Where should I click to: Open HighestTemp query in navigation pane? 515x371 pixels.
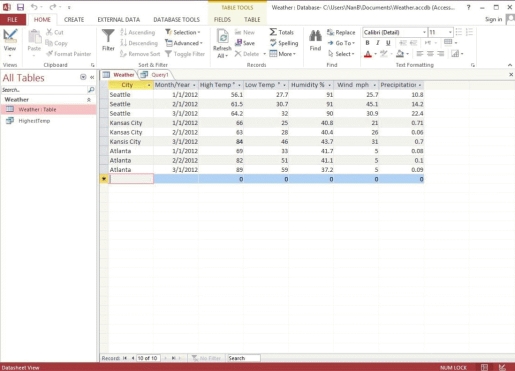click(34, 121)
